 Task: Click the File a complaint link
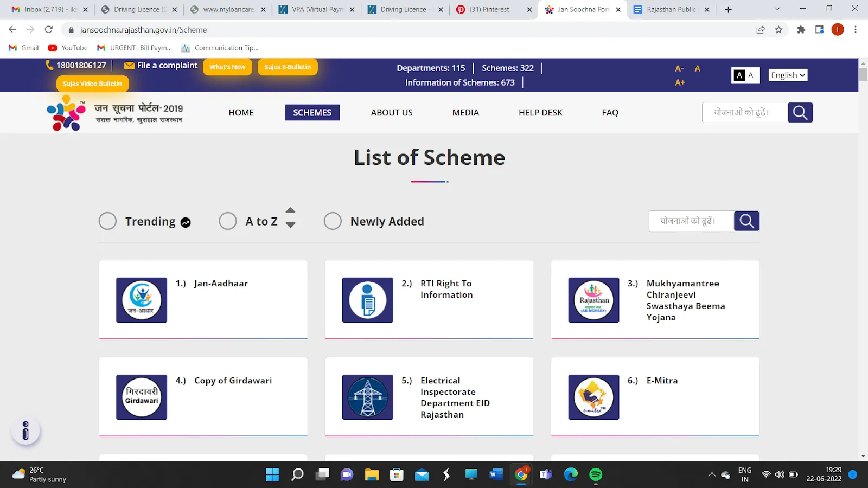click(x=161, y=66)
